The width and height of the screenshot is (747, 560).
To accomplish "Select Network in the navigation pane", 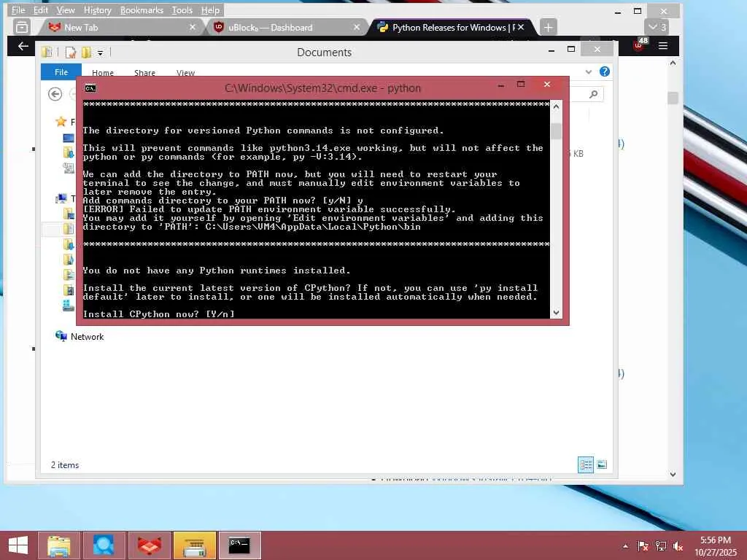I will tap(79, 336).
